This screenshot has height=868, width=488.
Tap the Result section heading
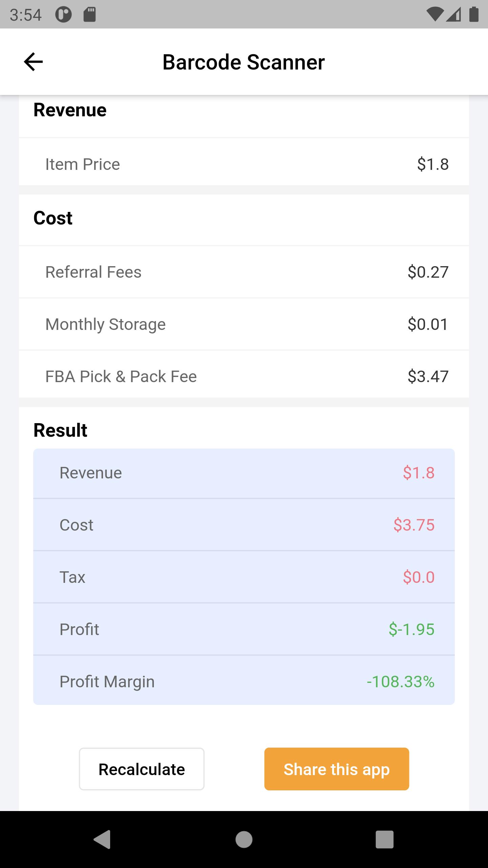point(60,430)
